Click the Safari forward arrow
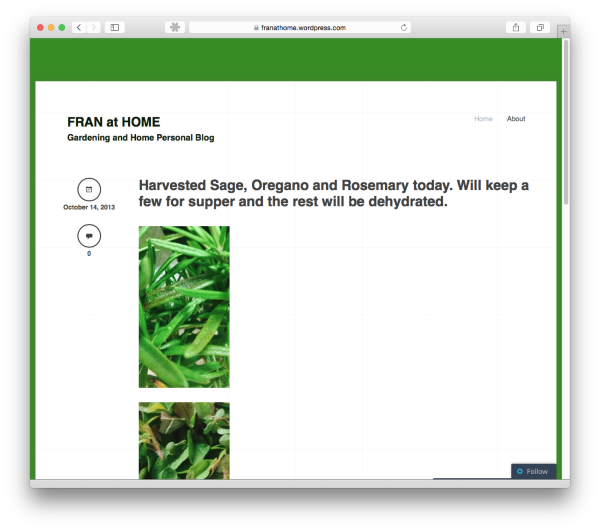 coord(93,28)
